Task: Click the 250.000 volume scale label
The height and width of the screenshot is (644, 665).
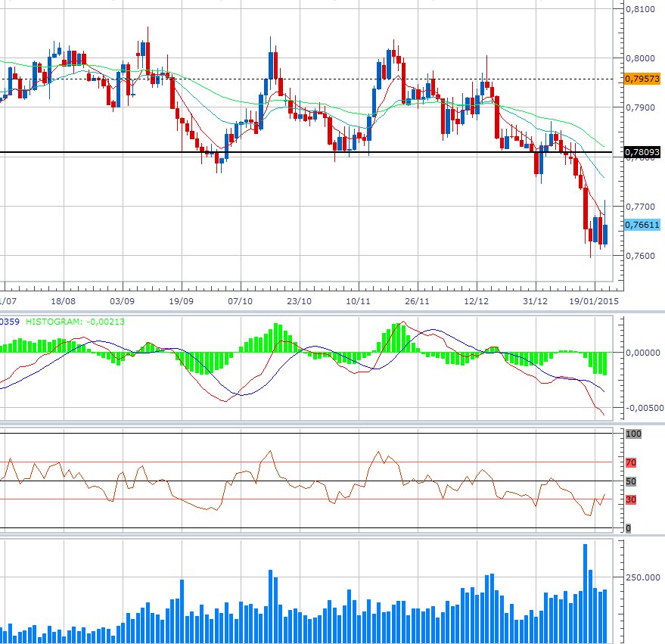Action: click(x=643, y=577)
